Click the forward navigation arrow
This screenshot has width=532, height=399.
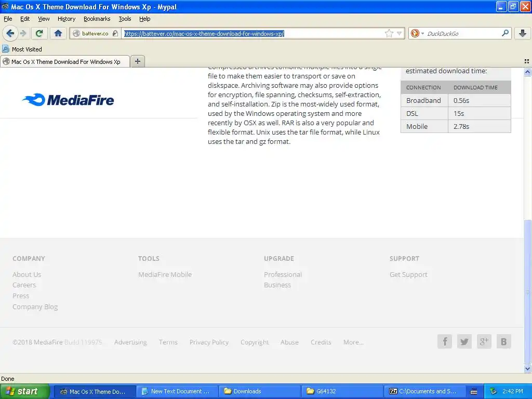[x=23, y=33]
